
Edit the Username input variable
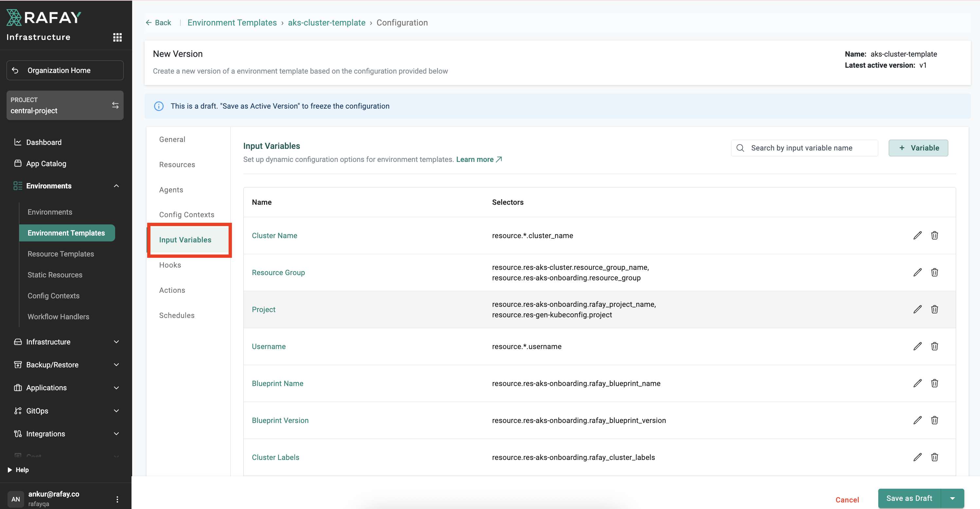pos(917,346)
